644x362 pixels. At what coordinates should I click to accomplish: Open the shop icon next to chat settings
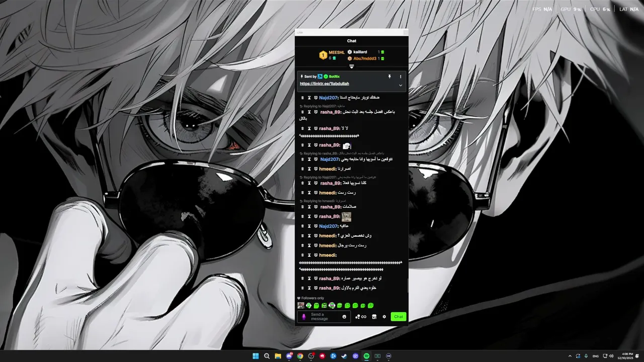(374, 317)
